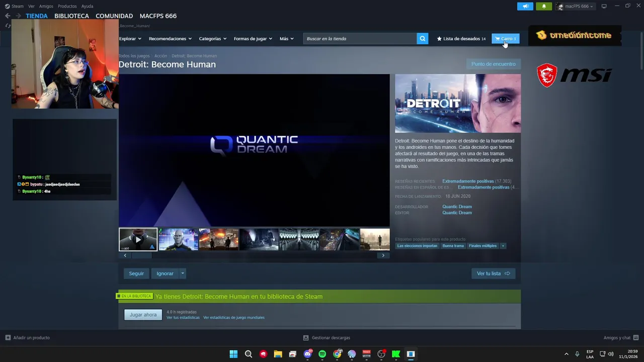Open recent reviews Extremadamente positivas link
This screenshot has width=644, height=362.
468,181
